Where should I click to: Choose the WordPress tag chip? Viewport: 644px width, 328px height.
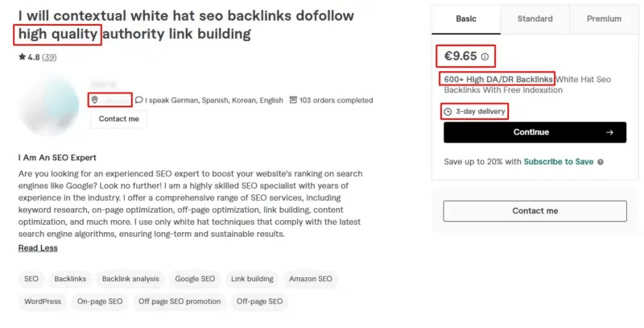(43, 301)
